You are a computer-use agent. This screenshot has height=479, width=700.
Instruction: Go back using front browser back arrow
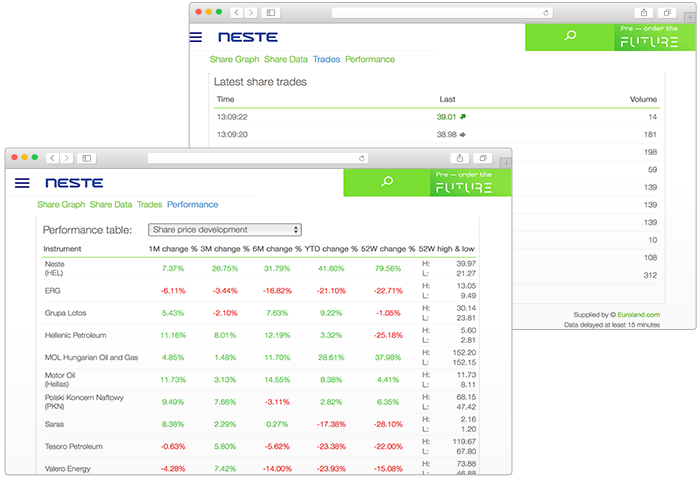tap(52, 158)
